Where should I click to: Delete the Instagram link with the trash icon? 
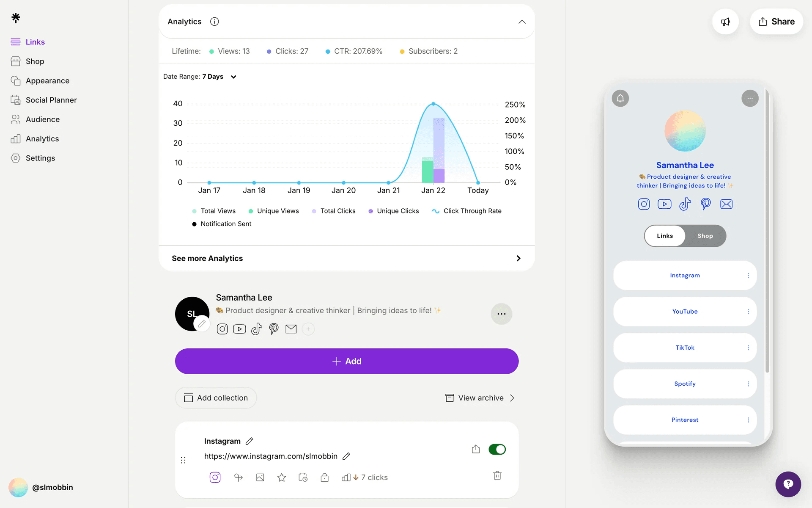497,475
